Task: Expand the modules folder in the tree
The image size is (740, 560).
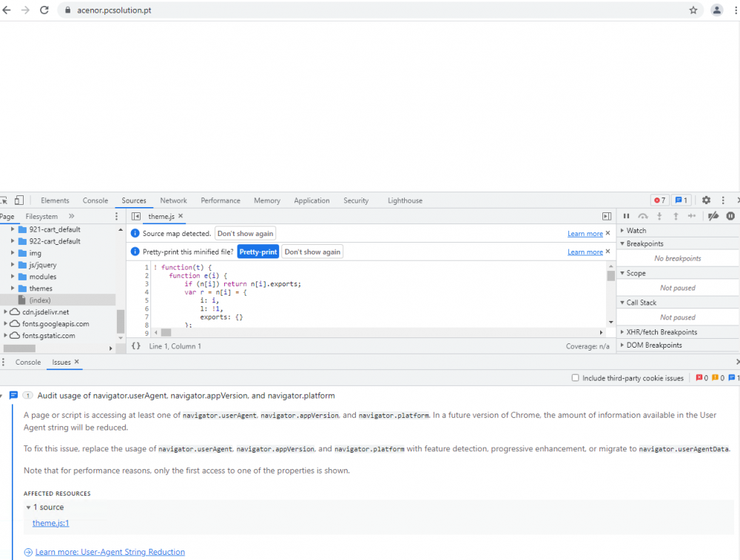Action: pos(13,277)
